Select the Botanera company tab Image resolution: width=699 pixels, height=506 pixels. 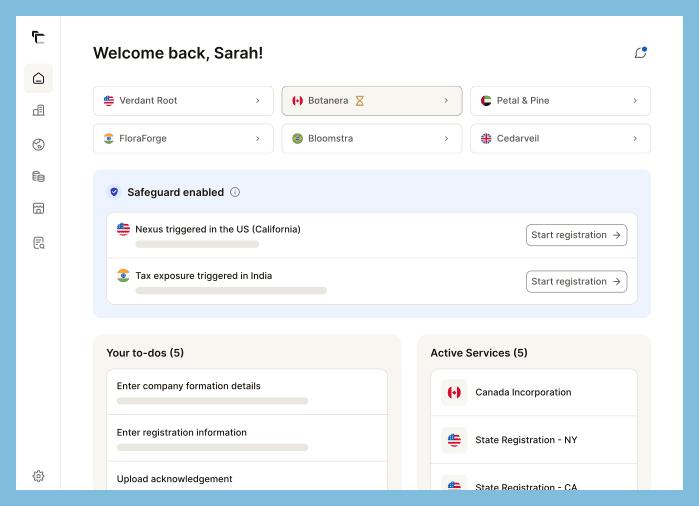coord(371,101)
